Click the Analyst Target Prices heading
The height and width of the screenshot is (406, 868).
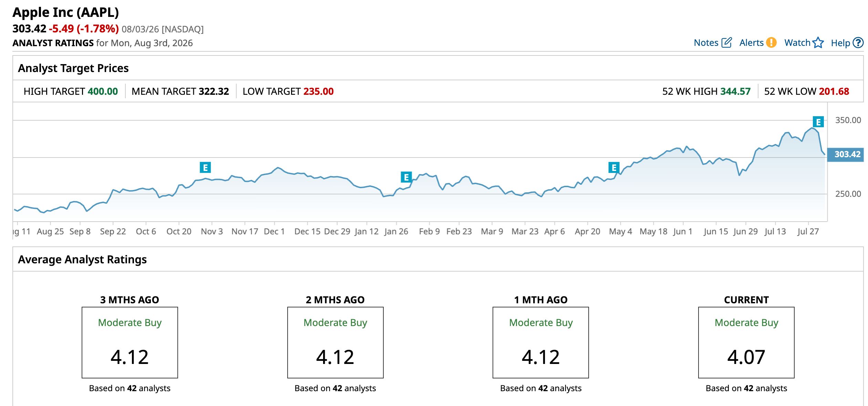point(73,68)
